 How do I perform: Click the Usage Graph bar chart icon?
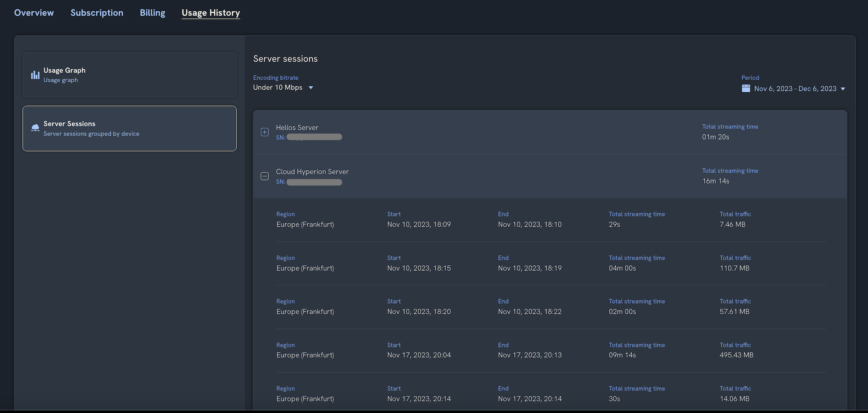coord(35,75)
